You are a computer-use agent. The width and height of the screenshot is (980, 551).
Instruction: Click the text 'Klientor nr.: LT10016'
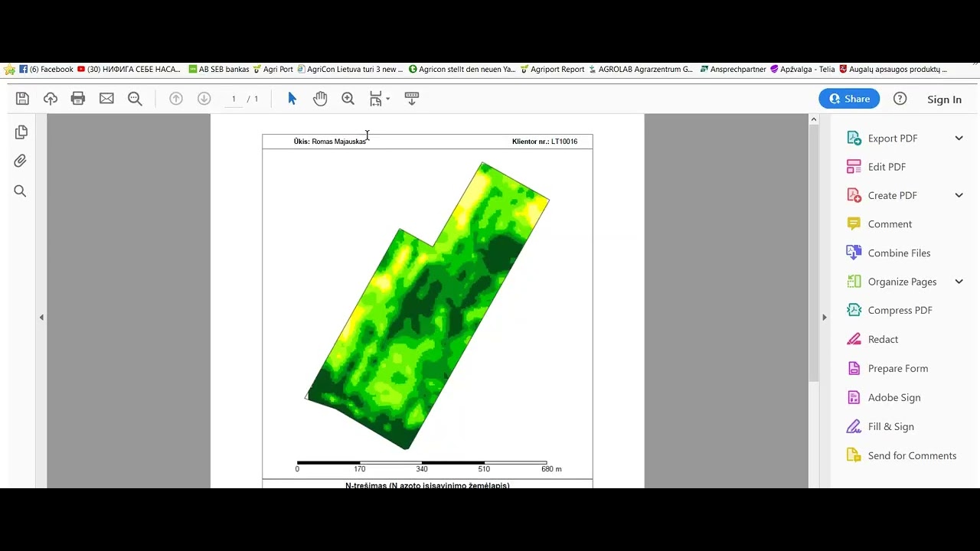pos(544,142)
